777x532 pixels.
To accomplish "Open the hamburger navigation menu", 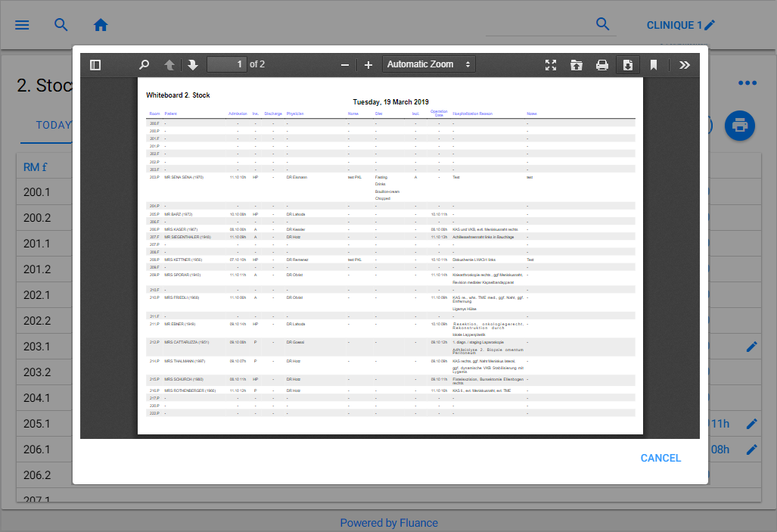I will point(22,25).
